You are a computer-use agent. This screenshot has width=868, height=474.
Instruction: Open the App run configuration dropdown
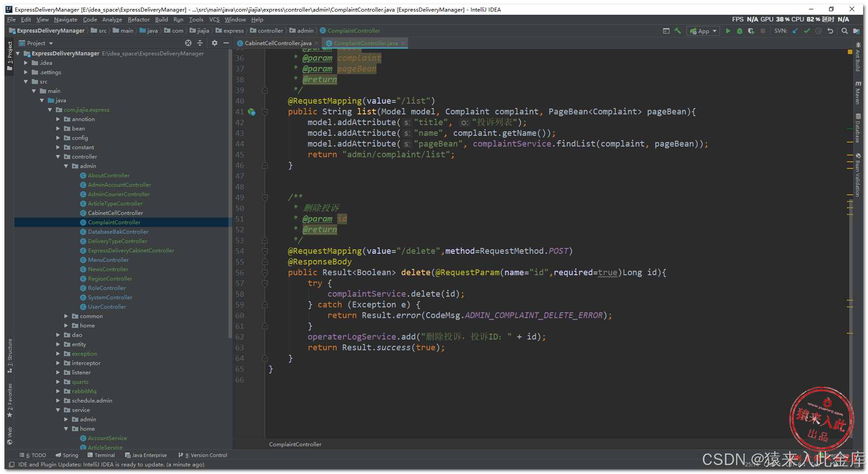tap(703, 31)
